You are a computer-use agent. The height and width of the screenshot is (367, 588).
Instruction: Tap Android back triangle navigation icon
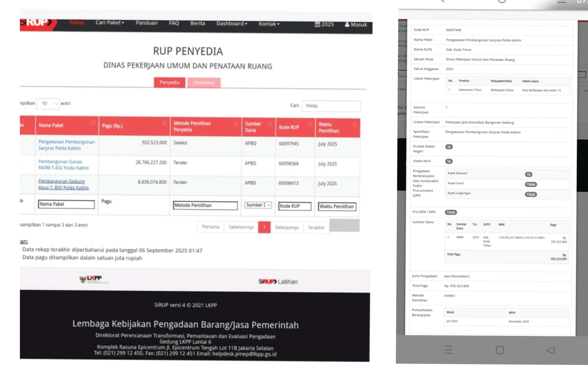[x=551, y=350]
